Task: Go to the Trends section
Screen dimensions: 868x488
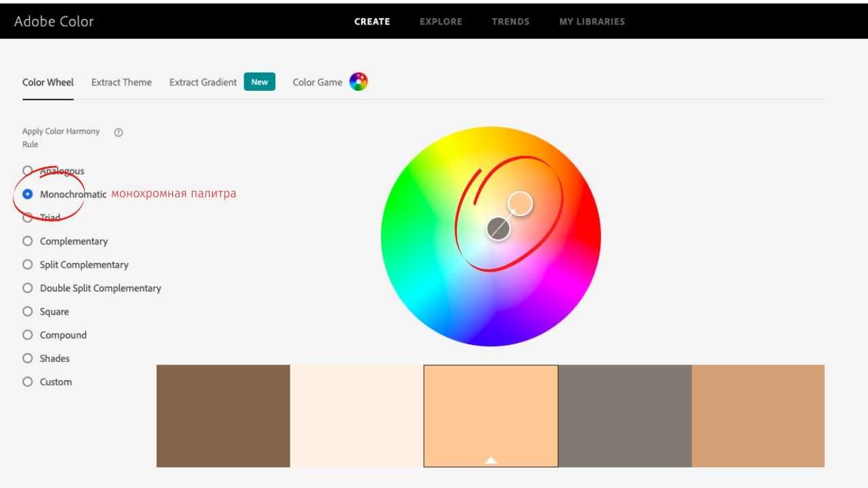Action: (x=511, y=22)
